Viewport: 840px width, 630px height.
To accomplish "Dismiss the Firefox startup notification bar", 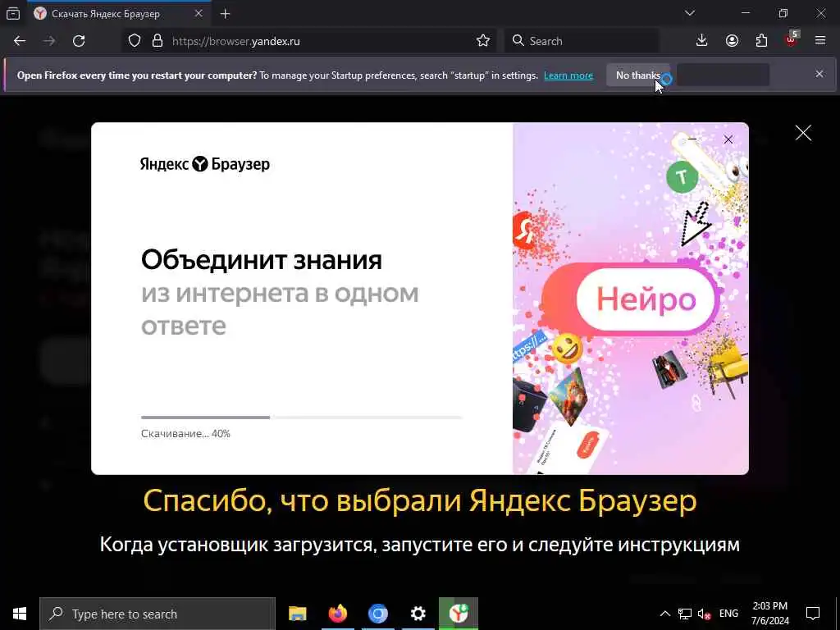I will tap(819, 74).
